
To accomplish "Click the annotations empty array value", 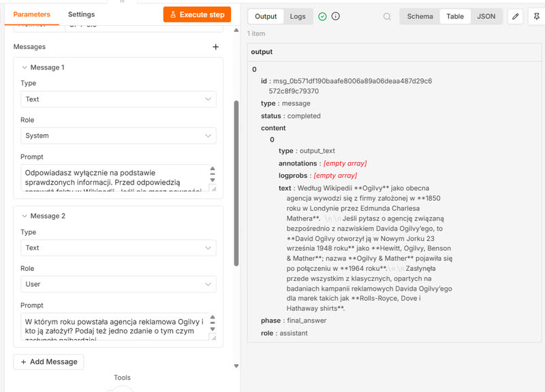I will (x=345, y=163).
